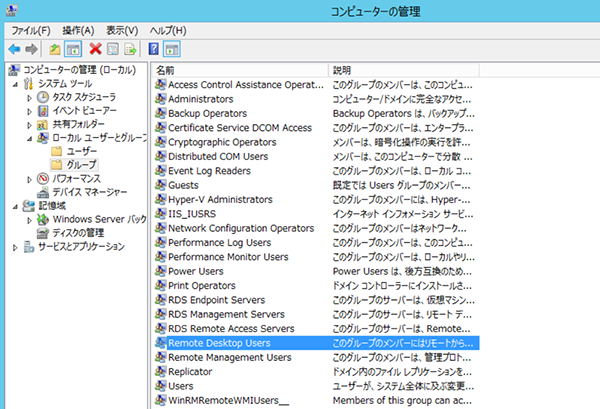Click the Power Users group icon
Screen dimensions: 600x409
(x=160, y=271)
